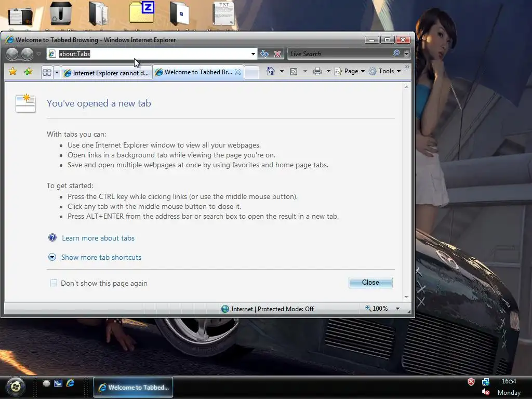Show more toolbar commands chevron
This screenshot has width=532, height=399.
point(407,67)
